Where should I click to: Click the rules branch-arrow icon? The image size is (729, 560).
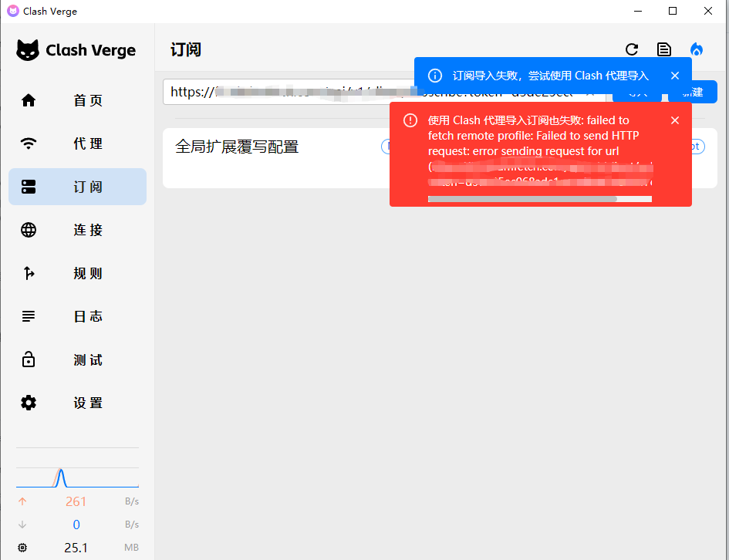tap(29, 273)
